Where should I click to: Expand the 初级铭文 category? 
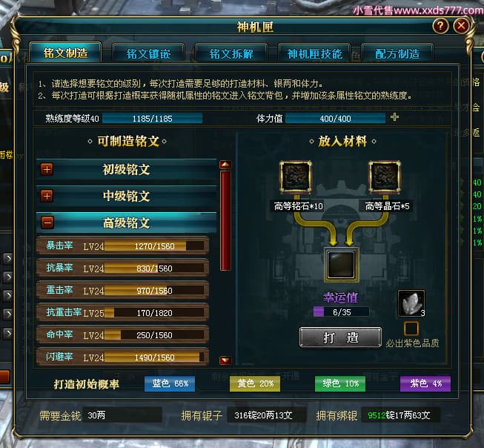[47, 169]
